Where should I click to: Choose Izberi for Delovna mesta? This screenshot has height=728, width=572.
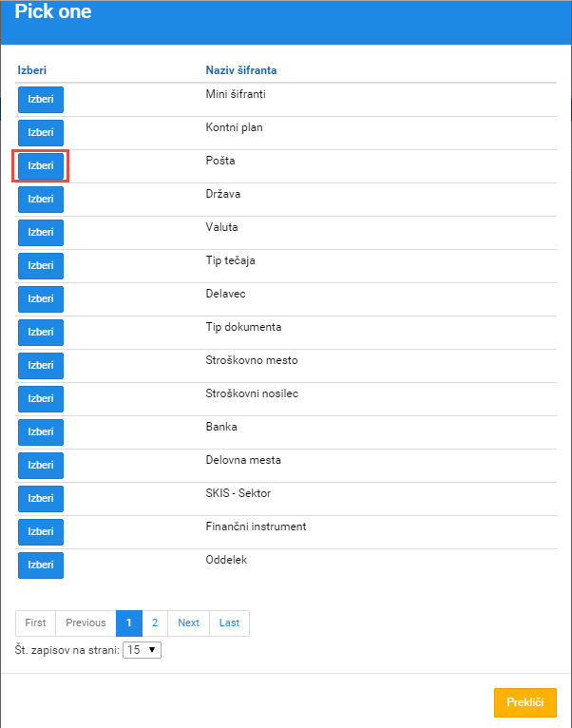click(41, 465)
